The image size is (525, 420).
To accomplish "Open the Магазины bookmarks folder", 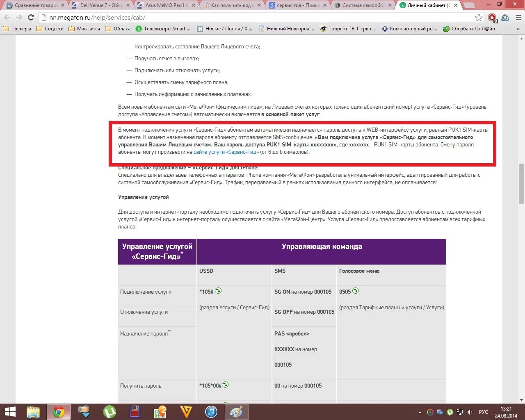I will pyautogui.click(x=84, y=29).
